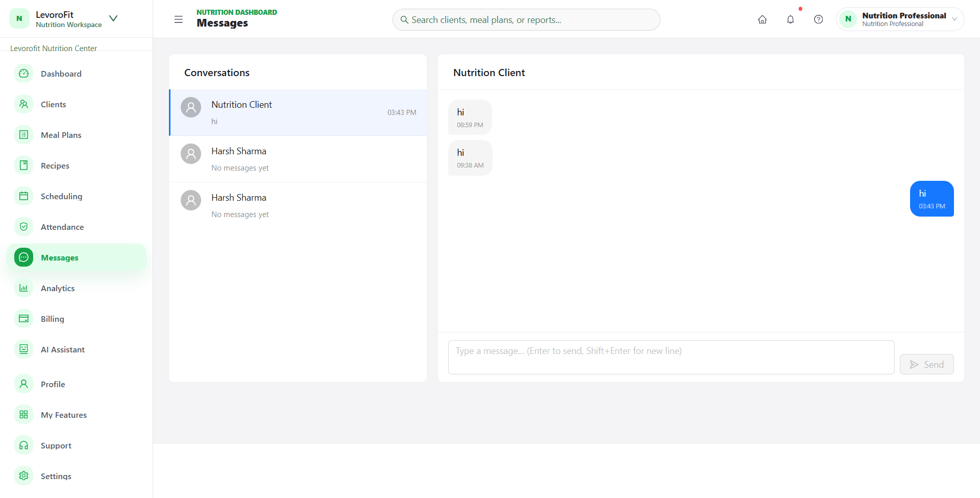Go home via the house icon
This screenshot has width=980, height=498.
pyautogui.click(x=762, y=19)
